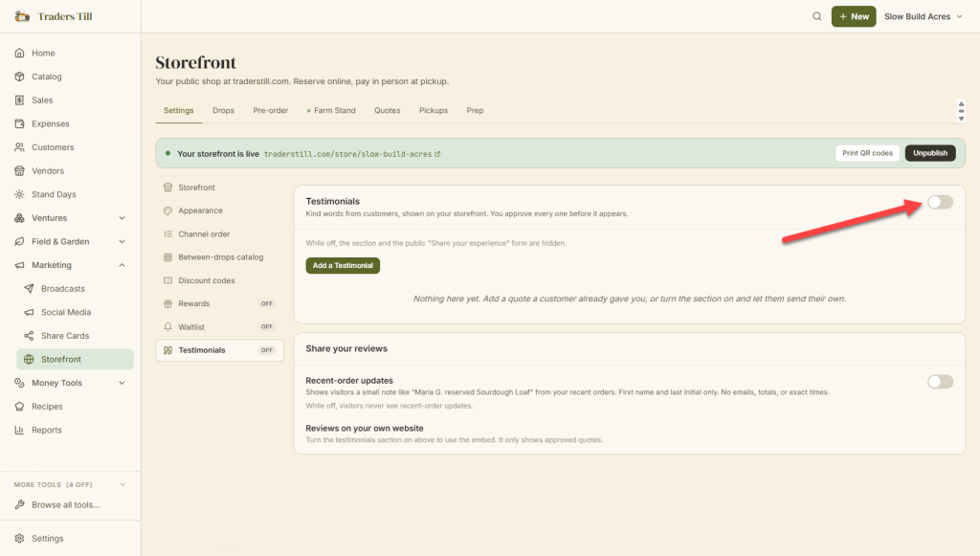Switch to the Prep tab
980x556 pixels.
pyautogui.click(x=475, y=111)
